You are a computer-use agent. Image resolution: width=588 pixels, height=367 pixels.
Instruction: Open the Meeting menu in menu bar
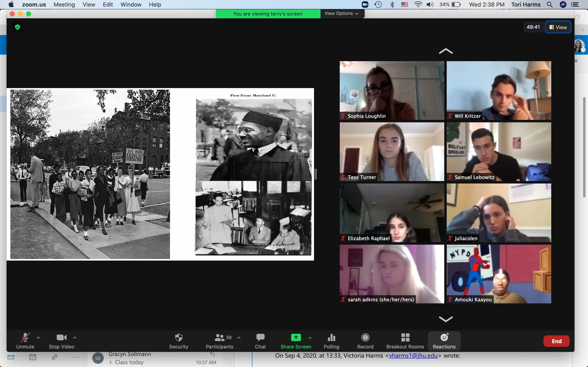64,5
